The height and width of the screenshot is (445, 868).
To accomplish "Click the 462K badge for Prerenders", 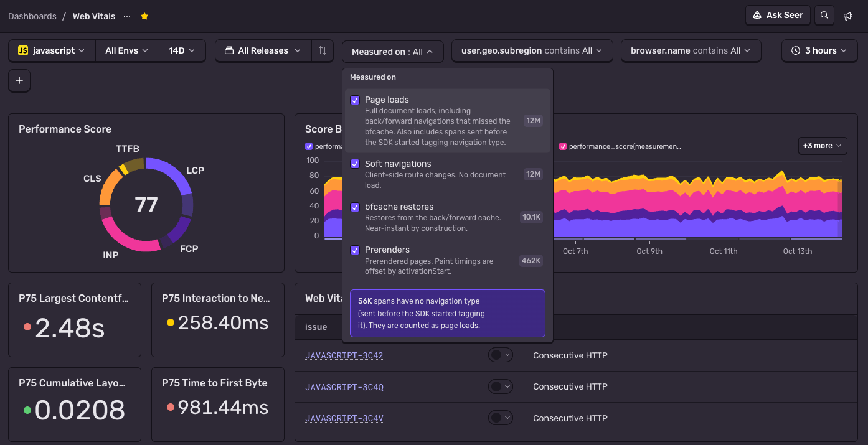I will 531,260.
